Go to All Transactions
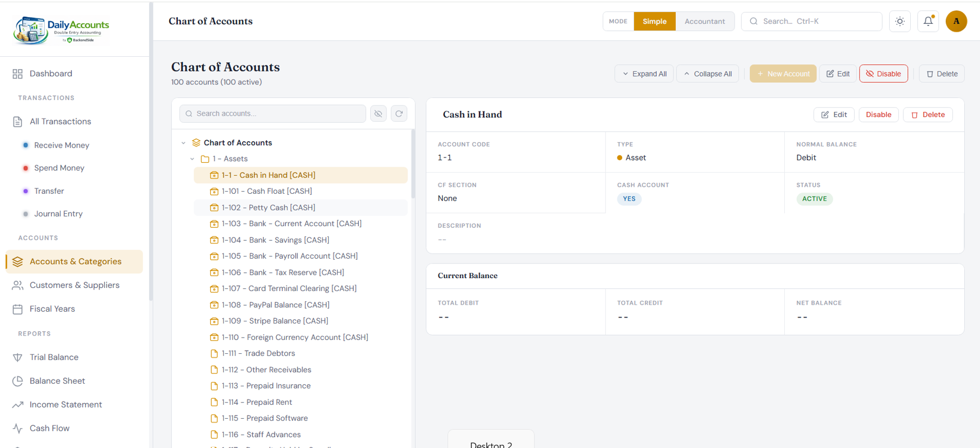Screen dimensions: 980x448 [x=75, y=121]
